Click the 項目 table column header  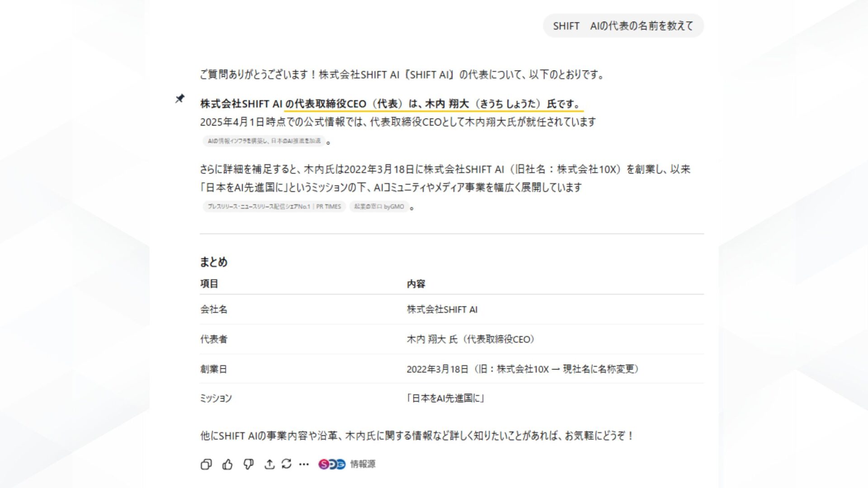tap(209, 284)
